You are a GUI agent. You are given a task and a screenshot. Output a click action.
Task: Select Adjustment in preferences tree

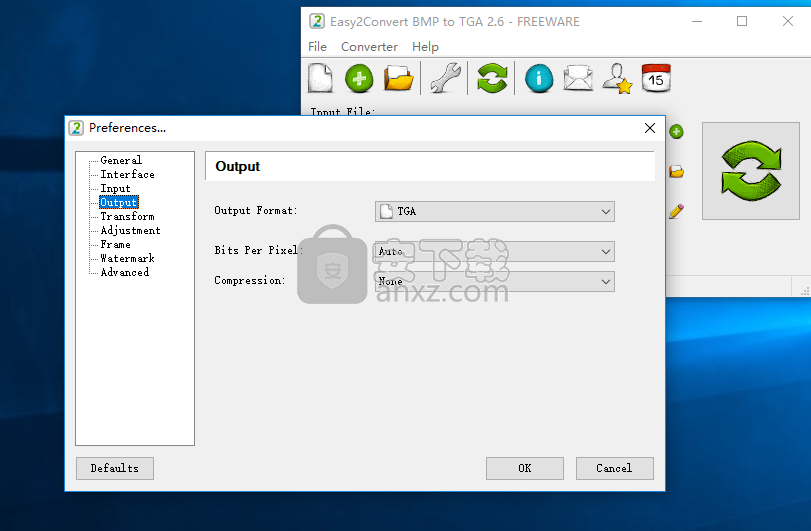point(130,230)
